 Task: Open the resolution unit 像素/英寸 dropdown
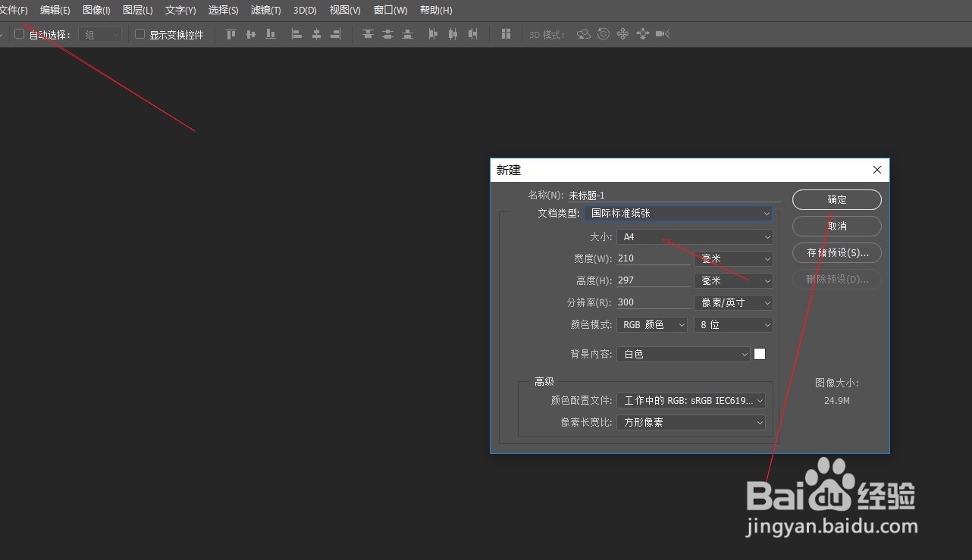click(x=733, y=302)
